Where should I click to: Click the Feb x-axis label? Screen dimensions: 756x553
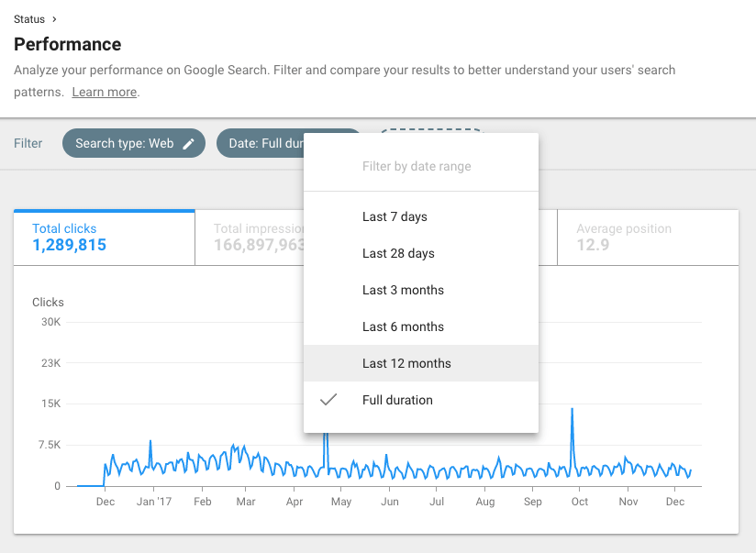(203, 502)
